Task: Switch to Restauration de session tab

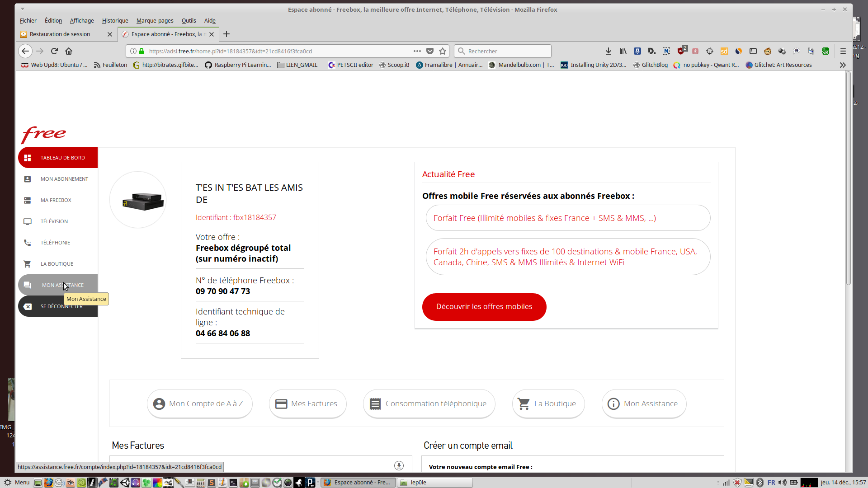Action: click(x=60, y=34)
